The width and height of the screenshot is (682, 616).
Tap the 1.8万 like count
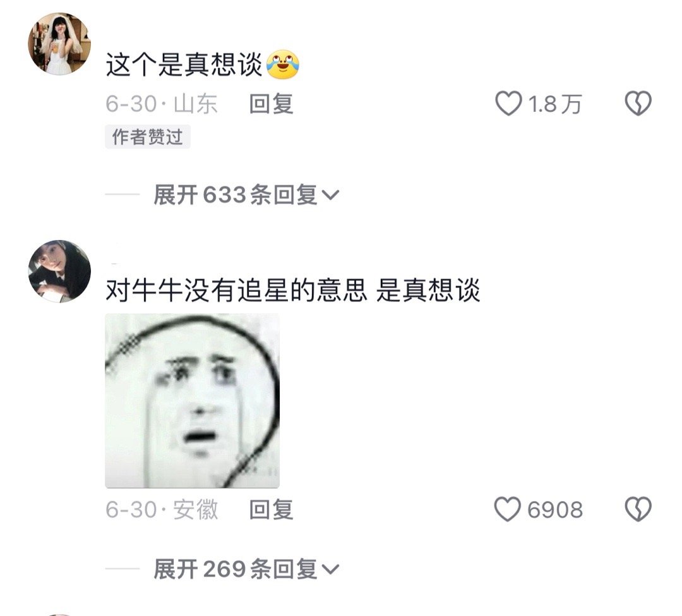pos(555,104)
